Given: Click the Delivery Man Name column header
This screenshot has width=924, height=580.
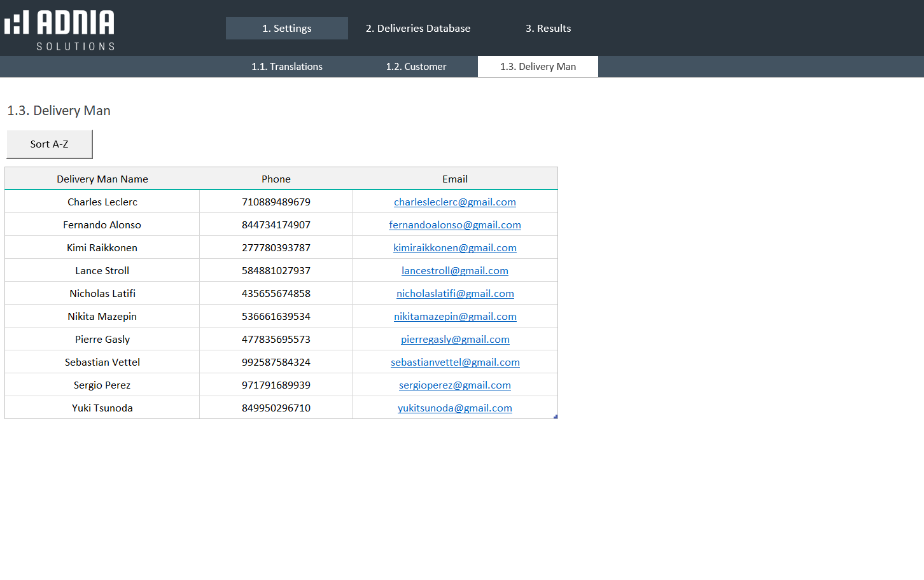Looking at the screenshot, I should (x=102, y=179).
